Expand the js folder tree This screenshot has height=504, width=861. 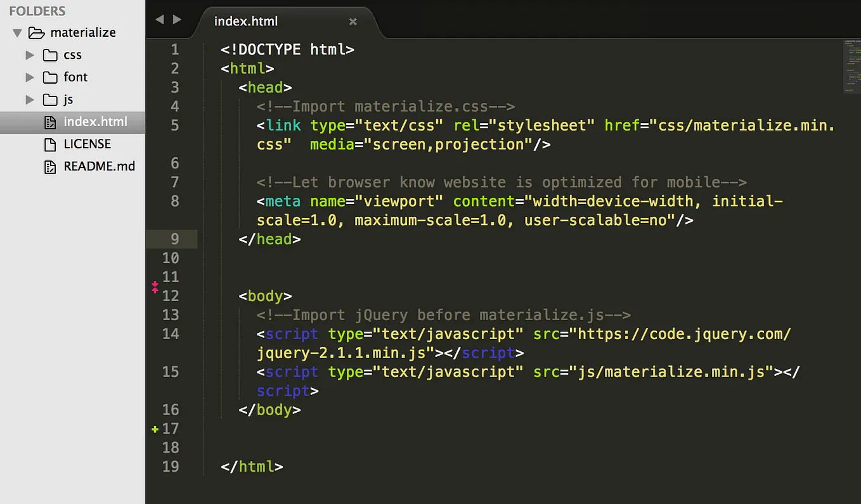(x=30, y=100)
